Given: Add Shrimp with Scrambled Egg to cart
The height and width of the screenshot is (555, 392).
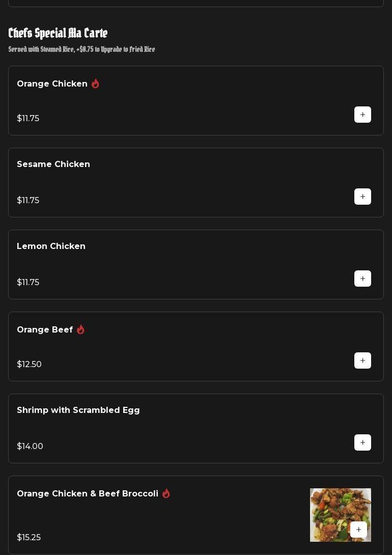Looking at the screenshot, I should point(362,442).
